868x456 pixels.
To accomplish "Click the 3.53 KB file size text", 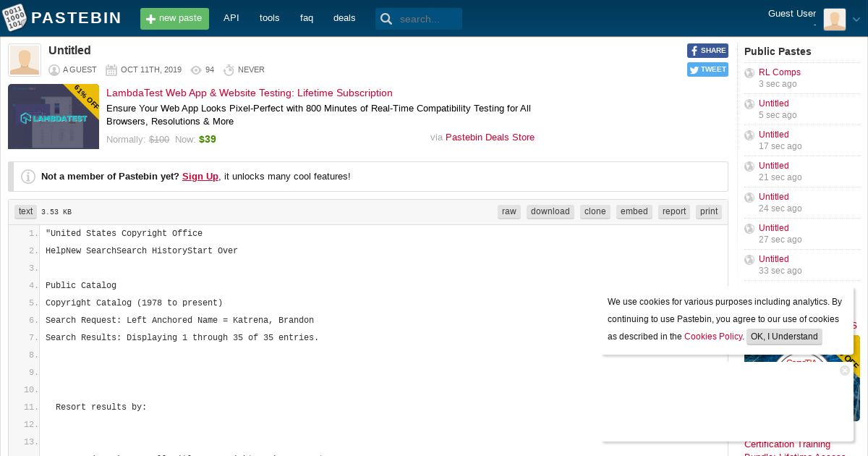I will coord(56,212).
